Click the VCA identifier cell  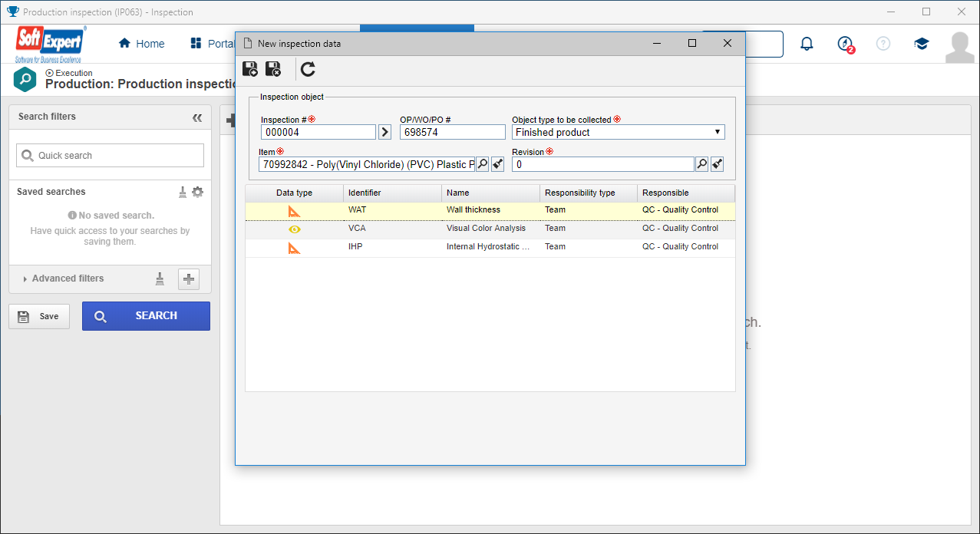click(357, 229)
